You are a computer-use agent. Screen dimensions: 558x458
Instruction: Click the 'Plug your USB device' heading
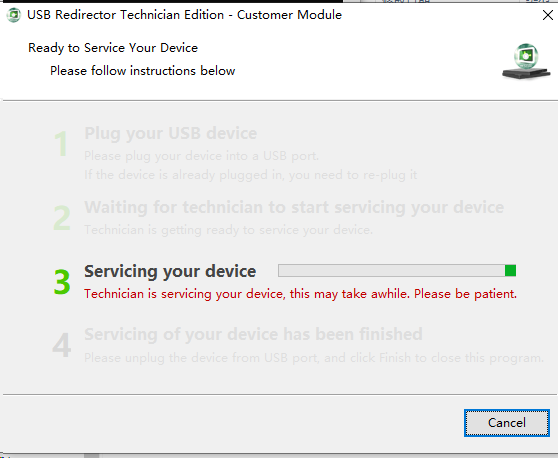point(170,134)
